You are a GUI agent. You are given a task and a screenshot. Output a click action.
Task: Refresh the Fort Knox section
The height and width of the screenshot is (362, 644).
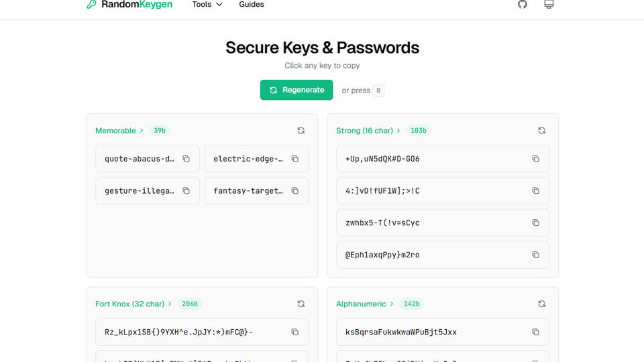point(301,304)
